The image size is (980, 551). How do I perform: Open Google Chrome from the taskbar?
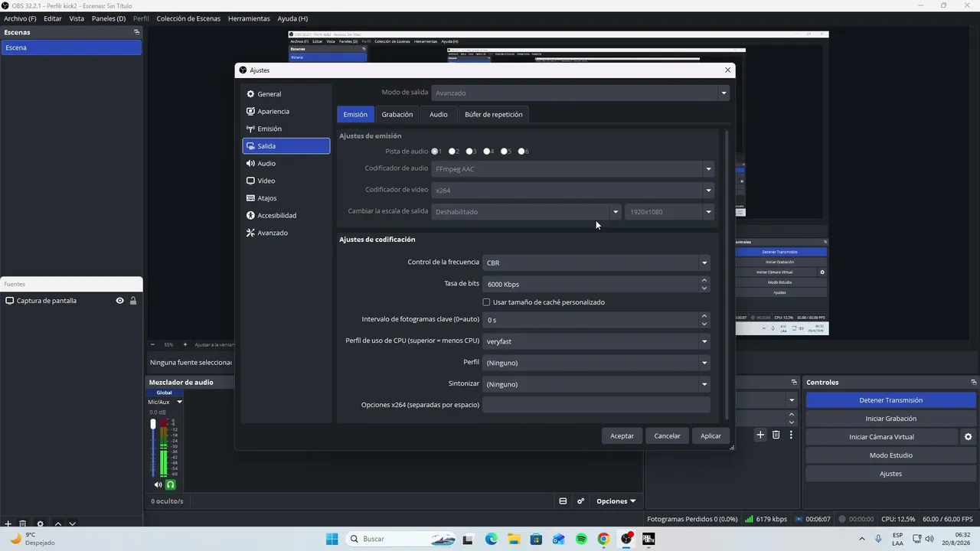(603, 539)
